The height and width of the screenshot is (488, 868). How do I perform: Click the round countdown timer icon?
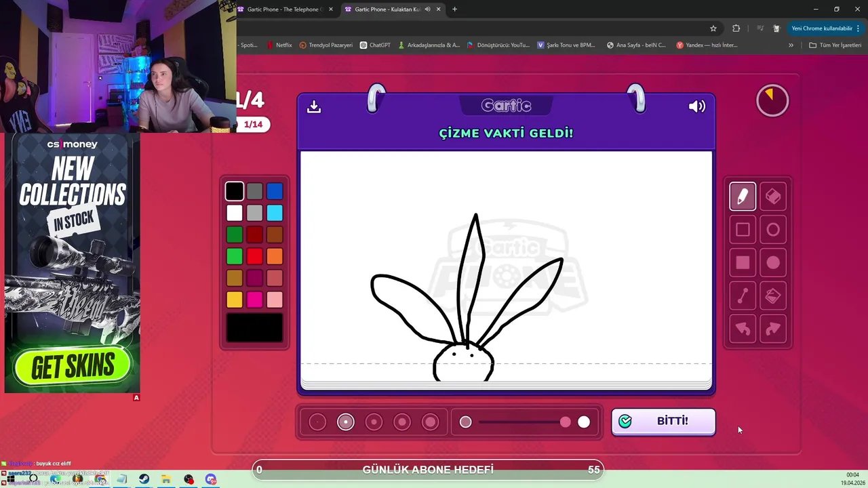point(772,100)
